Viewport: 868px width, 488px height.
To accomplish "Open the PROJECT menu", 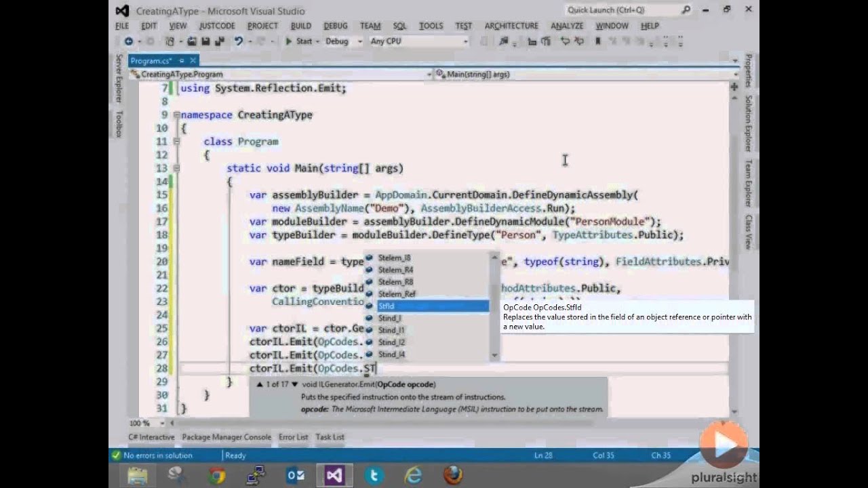I will [262, 26].
